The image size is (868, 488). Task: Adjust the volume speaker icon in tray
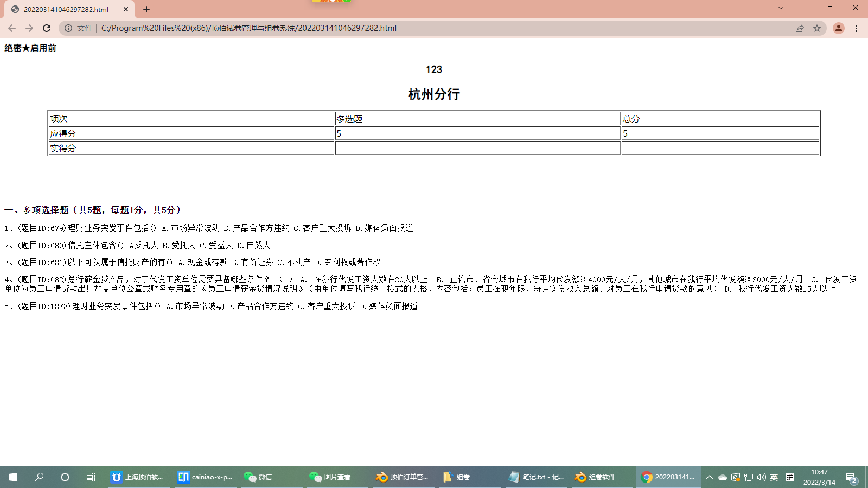[761, 477]
